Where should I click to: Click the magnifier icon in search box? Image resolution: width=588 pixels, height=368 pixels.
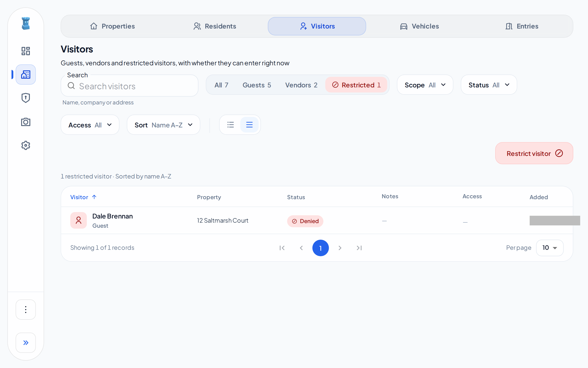71,86
